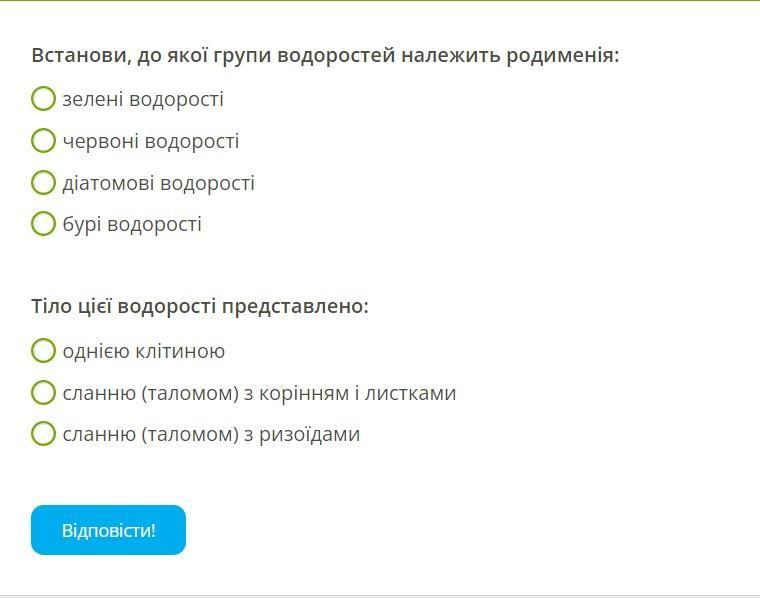760x598 pixels.
Task: Click label text "сланню (таломом) з корінням і листками"
Action: click(x=259, y=393)
